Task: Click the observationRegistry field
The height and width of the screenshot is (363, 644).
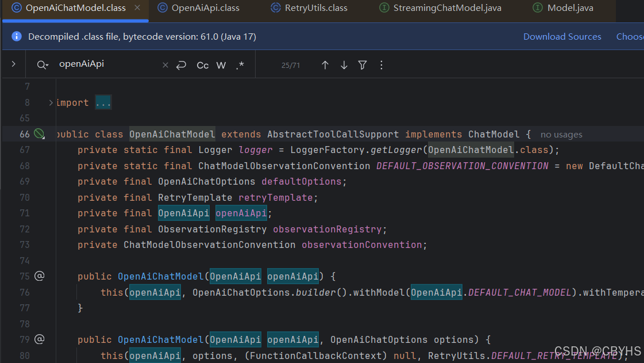Action: 327,230
